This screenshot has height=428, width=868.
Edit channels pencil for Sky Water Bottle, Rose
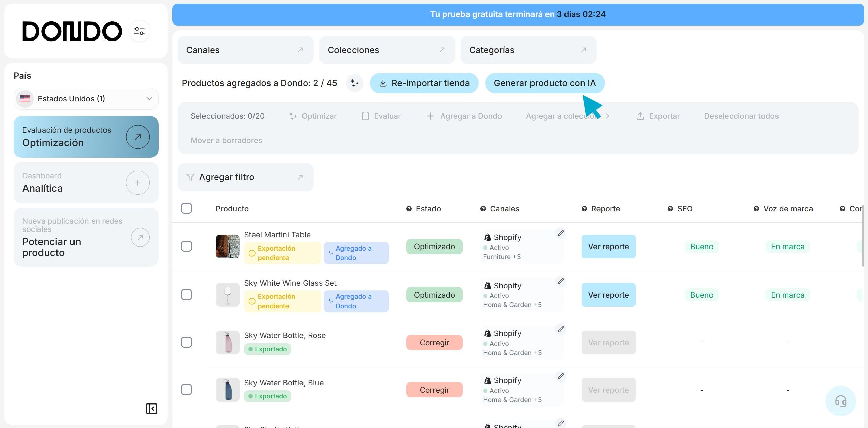561,329
